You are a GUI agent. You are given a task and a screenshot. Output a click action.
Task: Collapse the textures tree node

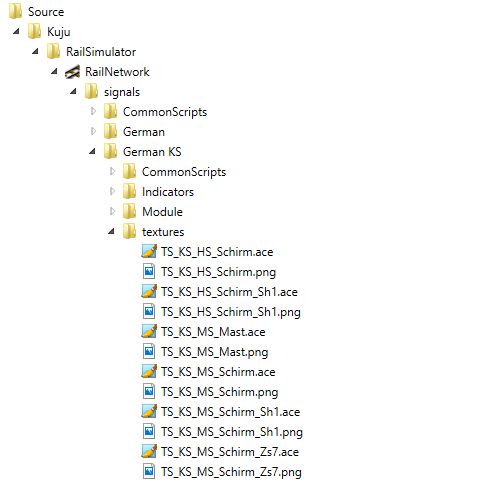pyautogui.click(x=111, y=231)
